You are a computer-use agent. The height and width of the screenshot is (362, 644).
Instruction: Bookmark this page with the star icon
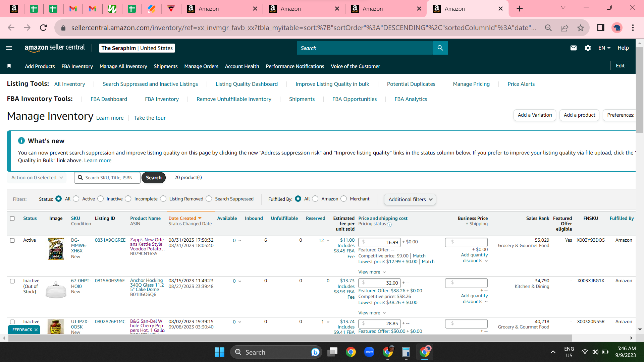tap(581, 28)
